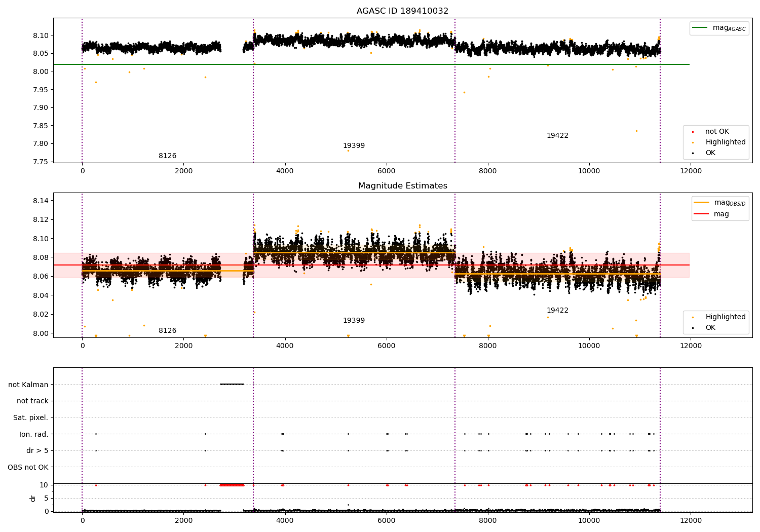Image resolution: width=760 pixels, height=532 pixels.
Task: Click the 'not track' axis label
Action: pyautogui.click(x=32, y=401)
